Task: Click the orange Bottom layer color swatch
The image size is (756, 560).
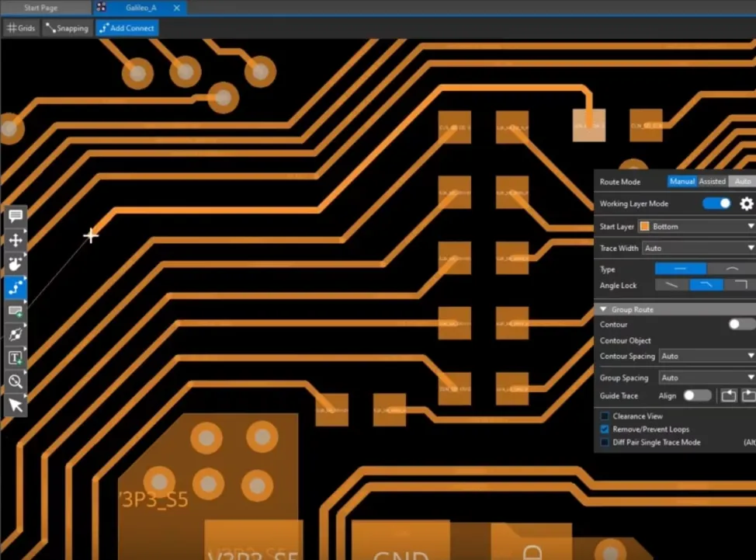Action: [x=645, y=226]
